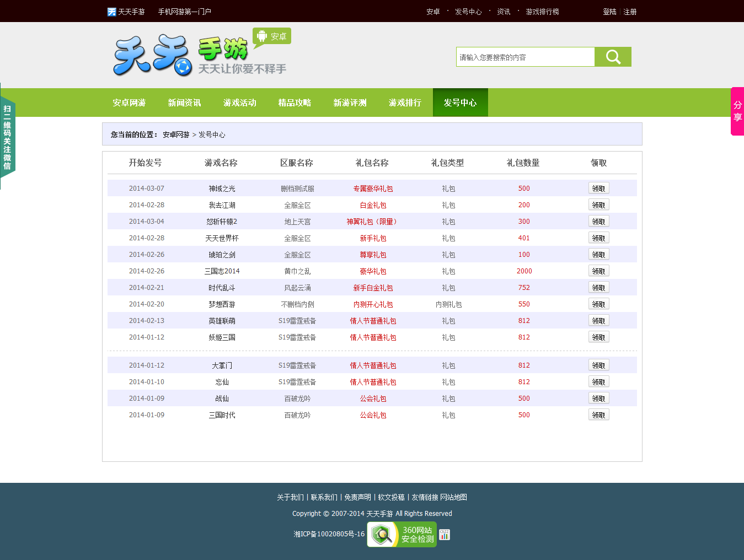Click the search magnifier icon
Image resolution: width=744 pixels, height=560 pixels.
click(x=612, y=56)
